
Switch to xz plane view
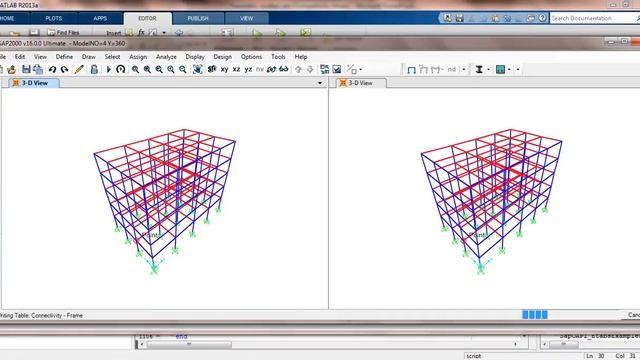pyautogui.click(x=236, y=69)
